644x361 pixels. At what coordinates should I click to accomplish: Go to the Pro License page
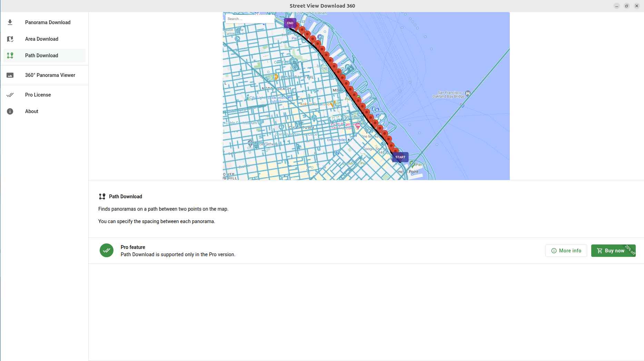(x=38, y=95)
